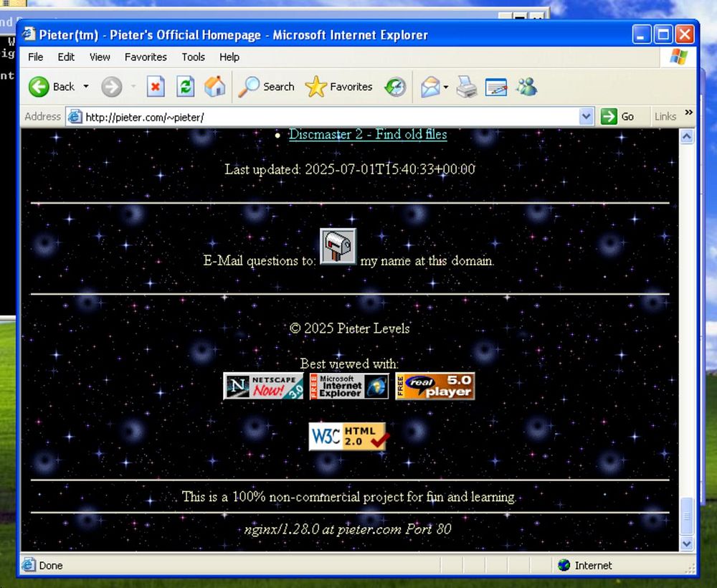Image resolution: width=717 pixels, height=588 pixels.
Task: Stop page loading with red X icon
Action: pos(156,87)
